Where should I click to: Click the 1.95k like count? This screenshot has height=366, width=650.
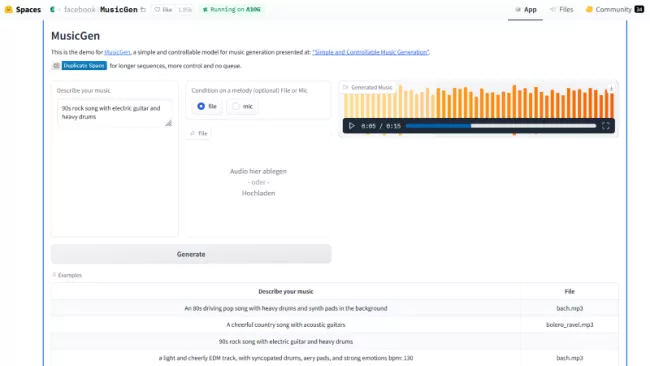185,9
